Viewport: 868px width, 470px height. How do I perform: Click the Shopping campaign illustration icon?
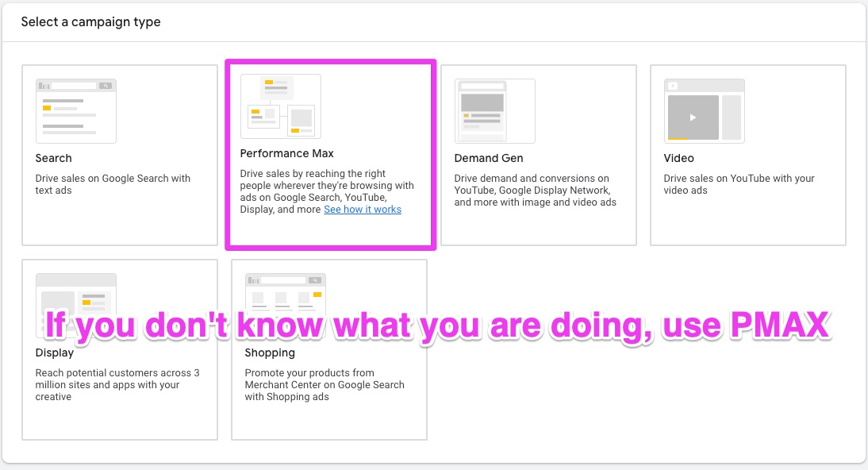[x=286, y=306]
